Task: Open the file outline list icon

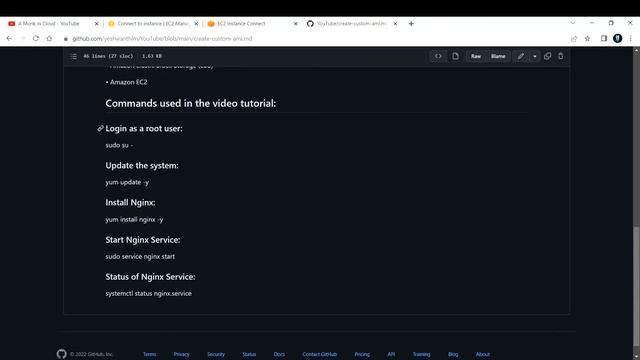Action: [73, 56]
